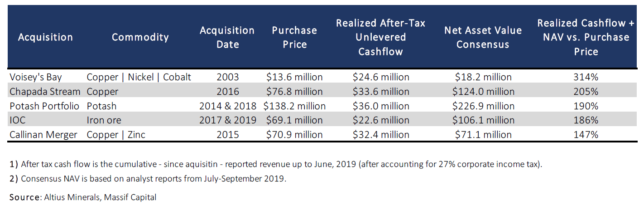Click the Chapada Stream row label
644x206 pixels.
44,92
